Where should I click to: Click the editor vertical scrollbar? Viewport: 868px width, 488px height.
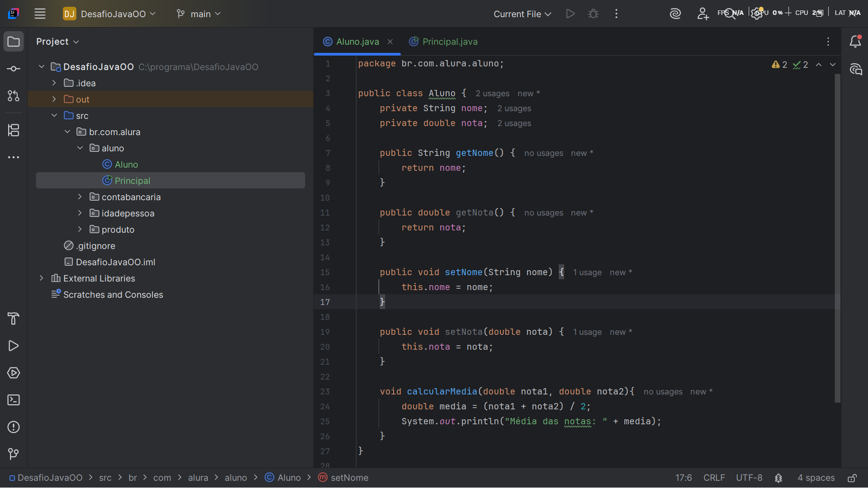point(837,239)
